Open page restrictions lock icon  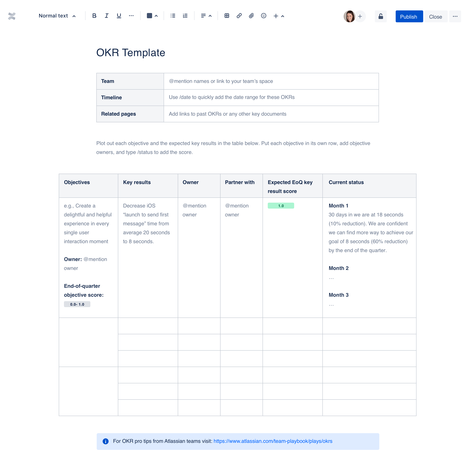point(381,16)
